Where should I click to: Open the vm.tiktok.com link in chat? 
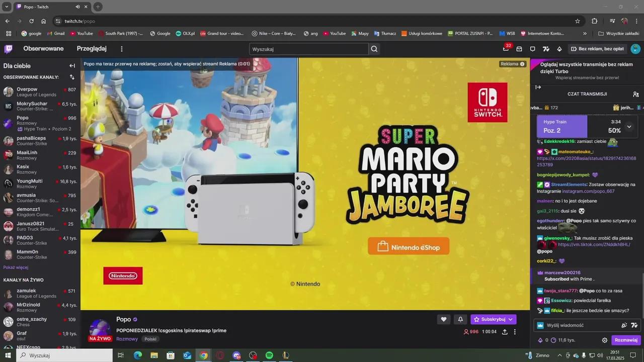594,244
